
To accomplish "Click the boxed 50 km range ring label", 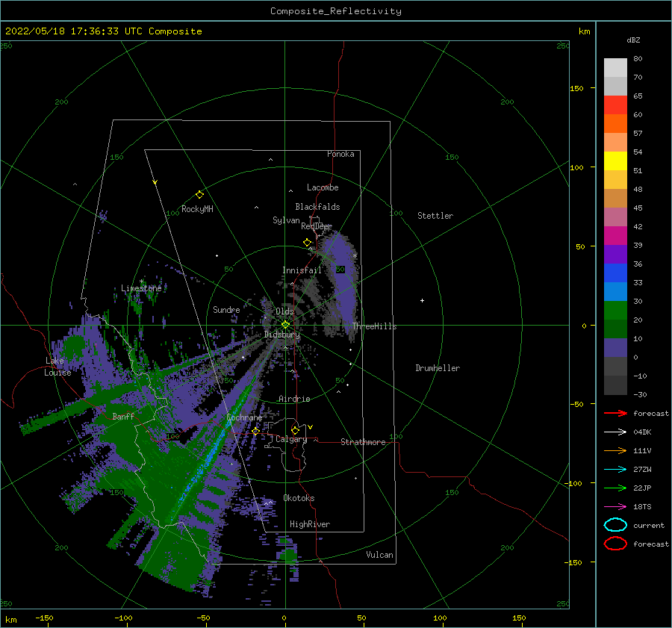I will pos(340,270).
